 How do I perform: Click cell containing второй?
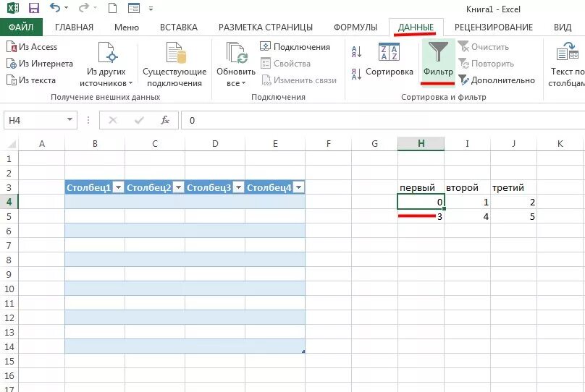click(x=467, y=187)
